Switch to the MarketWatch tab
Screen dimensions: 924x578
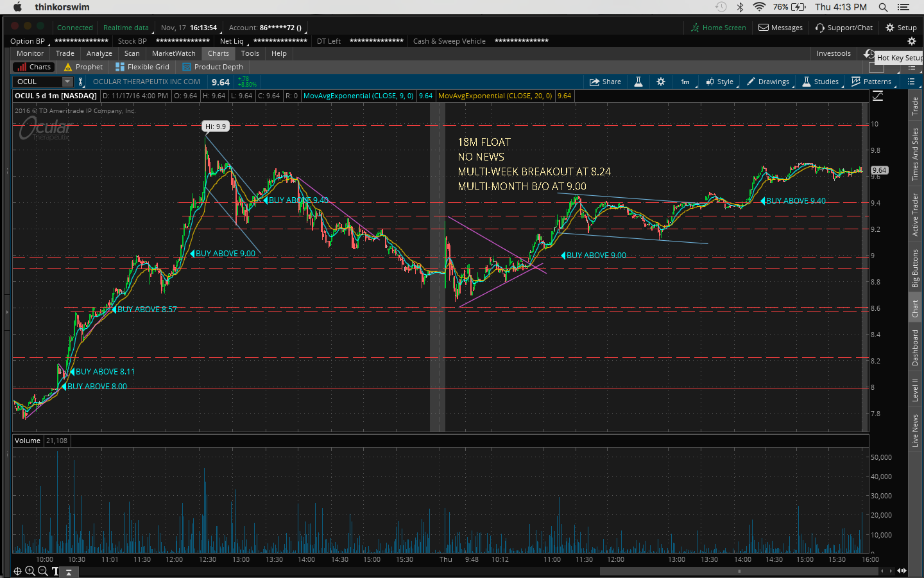point(173,53)
